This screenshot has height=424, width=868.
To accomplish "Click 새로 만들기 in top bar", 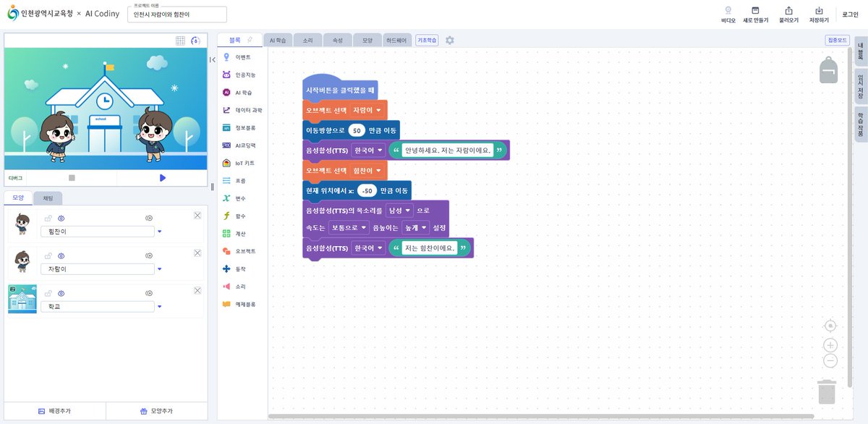I will point(755,14).
